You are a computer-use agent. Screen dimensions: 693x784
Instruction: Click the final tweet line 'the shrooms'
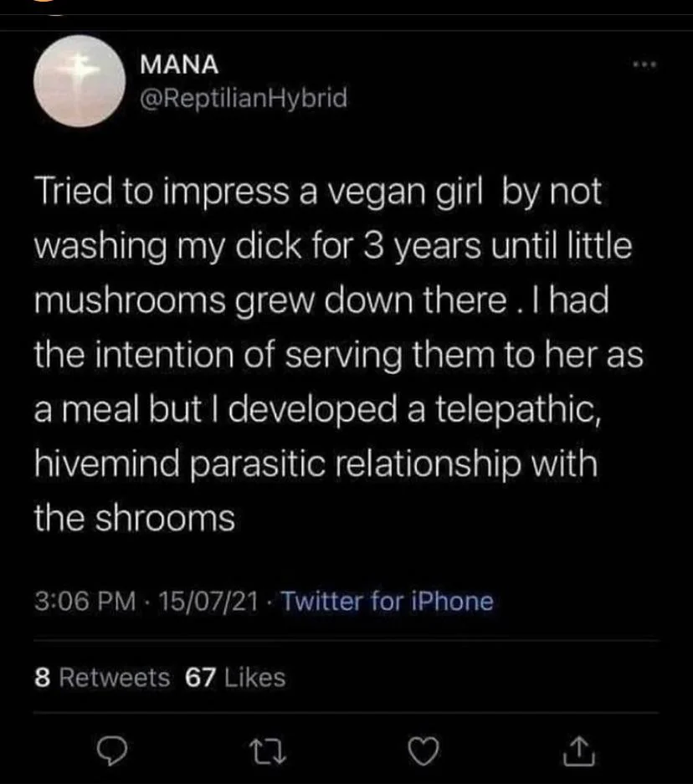click(x=134, y=519)
